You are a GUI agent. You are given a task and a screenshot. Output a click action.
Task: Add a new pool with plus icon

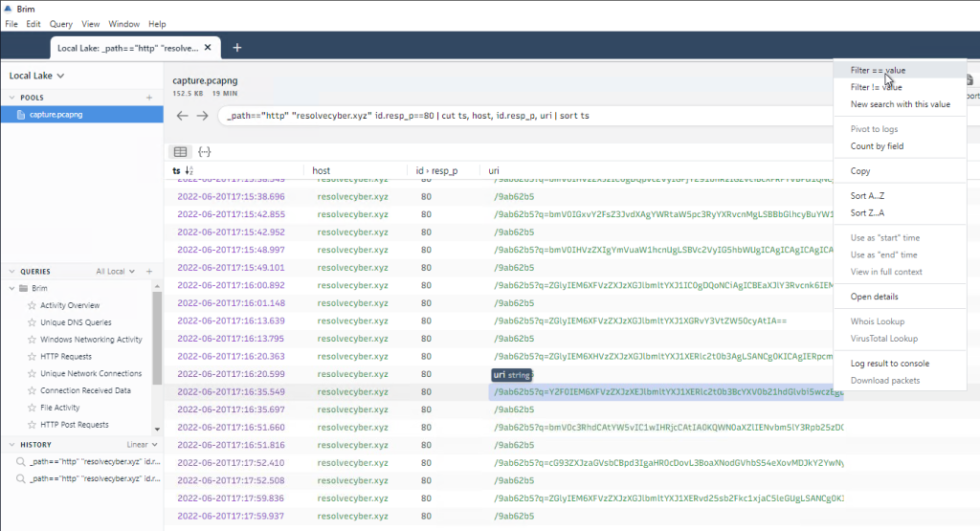[148, 98]
